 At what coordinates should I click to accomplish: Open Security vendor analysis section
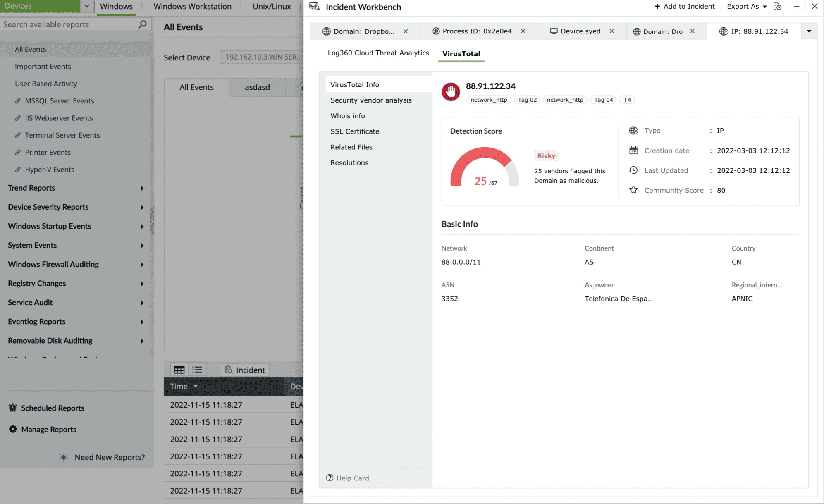pyautogui.click(x=371, y=100)
